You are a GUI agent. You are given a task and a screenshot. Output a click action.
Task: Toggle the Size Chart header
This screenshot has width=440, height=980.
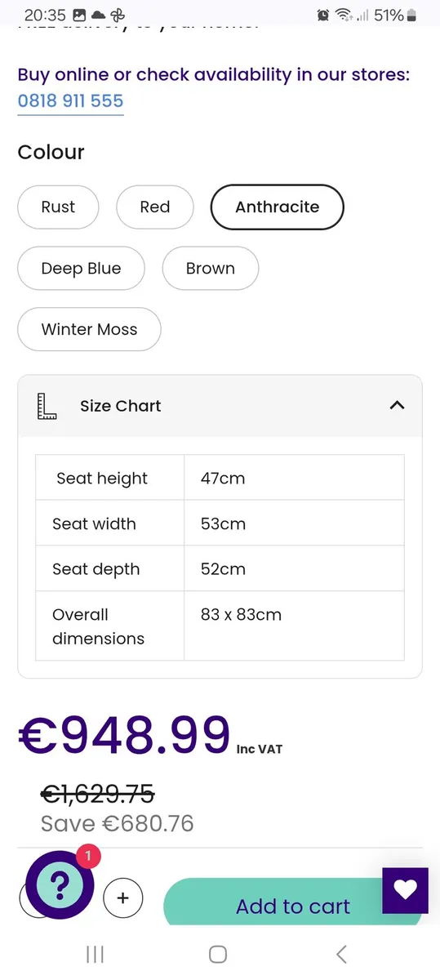[220, 406]
